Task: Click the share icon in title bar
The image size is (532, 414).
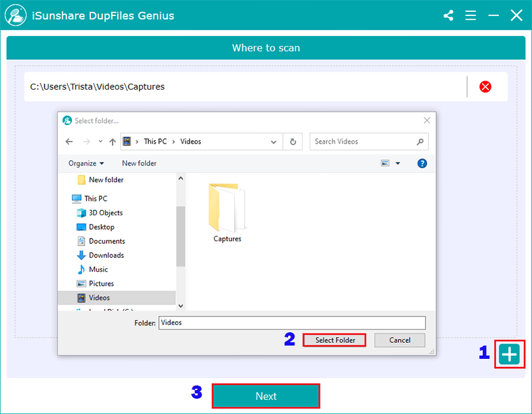Action: [448, 15]
